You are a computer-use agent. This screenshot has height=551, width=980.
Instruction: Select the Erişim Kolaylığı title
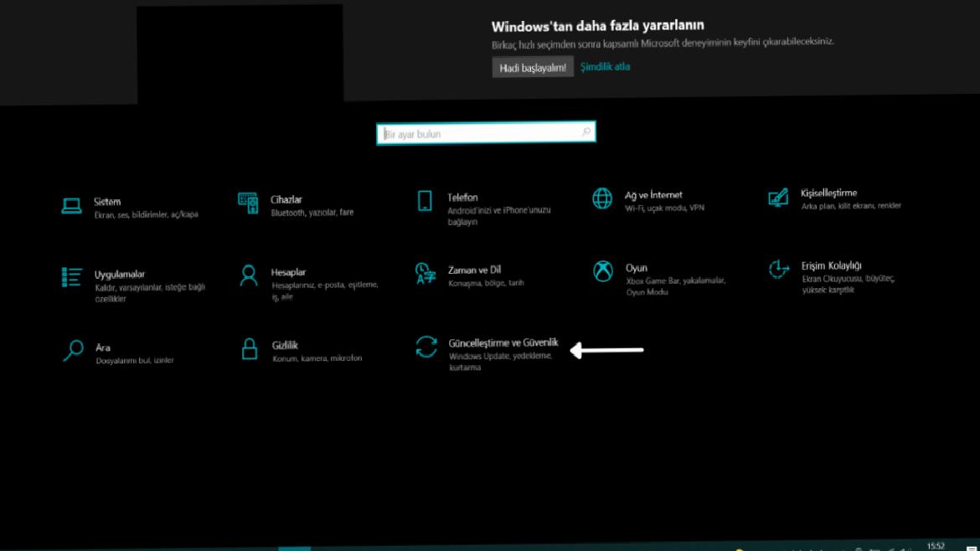pyautogui.click(x=831, y=265)
